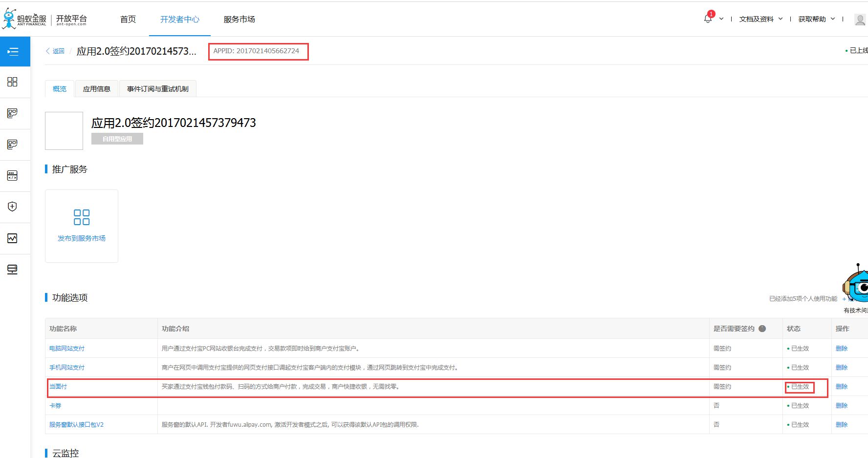This screenshot has width=868, height=458.
Task: Toggle the sidebar menu hamburger icon
Action: (13, 51)
